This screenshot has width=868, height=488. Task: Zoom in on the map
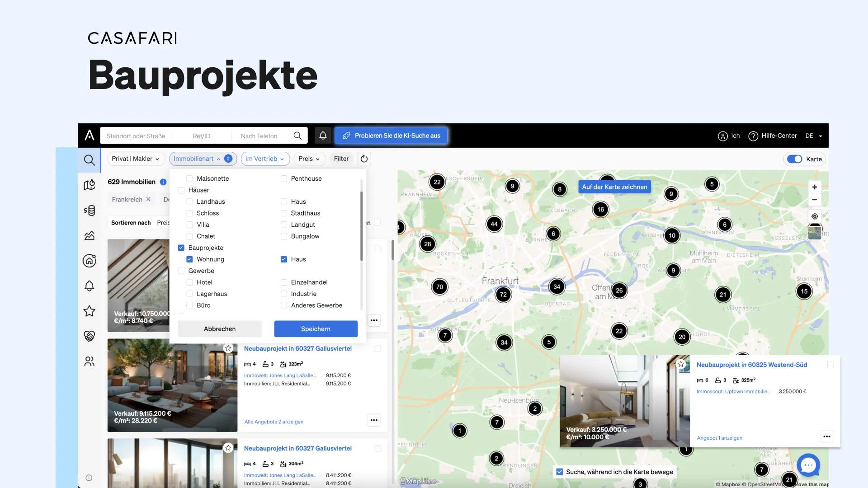[x=814, y=187]
